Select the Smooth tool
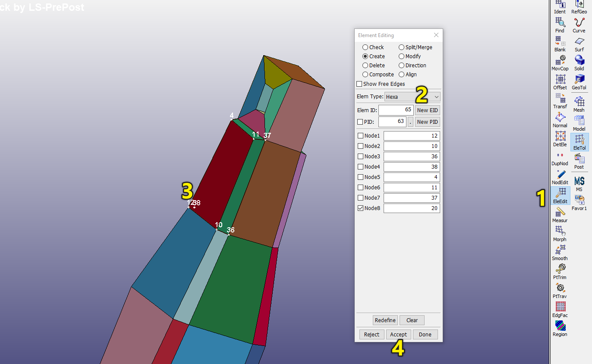Screen dimensions: 592x364 pos(560,253)
